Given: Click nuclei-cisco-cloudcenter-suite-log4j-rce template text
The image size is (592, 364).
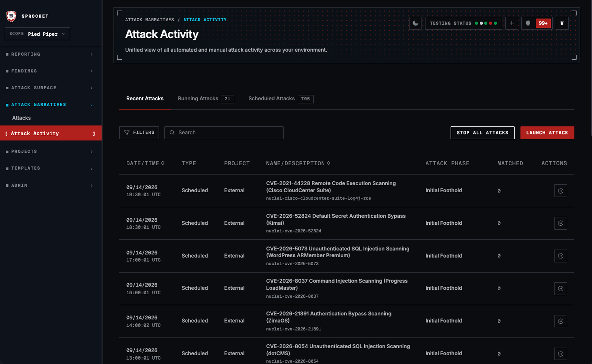Looking at the screenshot, I should (x=318, y=198).
